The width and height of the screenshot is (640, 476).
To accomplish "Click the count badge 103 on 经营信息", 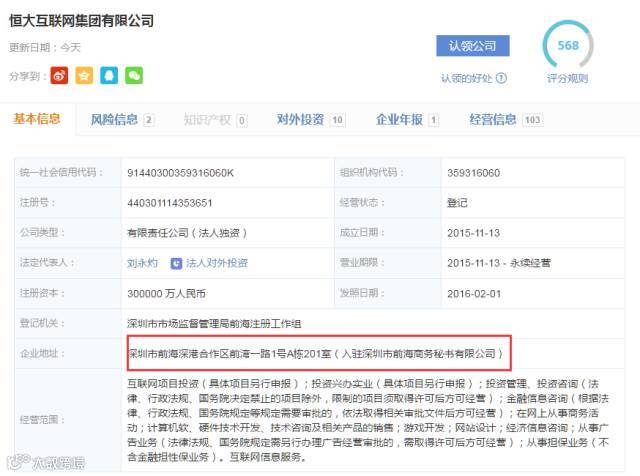I will click(x=533, y=120).
